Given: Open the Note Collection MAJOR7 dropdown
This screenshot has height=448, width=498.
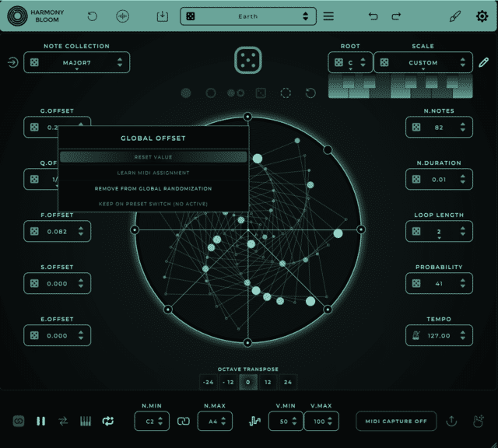Looking at the screenshot, I should [76, 62].
